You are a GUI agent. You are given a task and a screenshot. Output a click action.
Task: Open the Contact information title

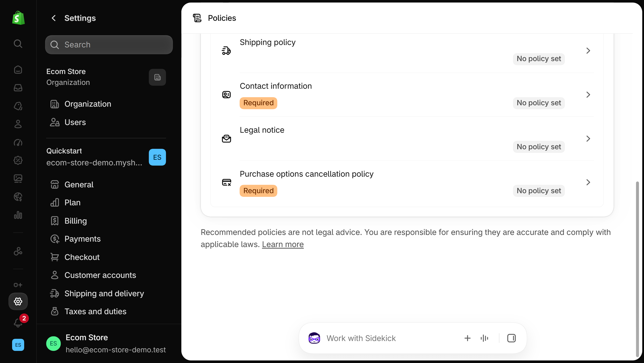tap(276, 86)
